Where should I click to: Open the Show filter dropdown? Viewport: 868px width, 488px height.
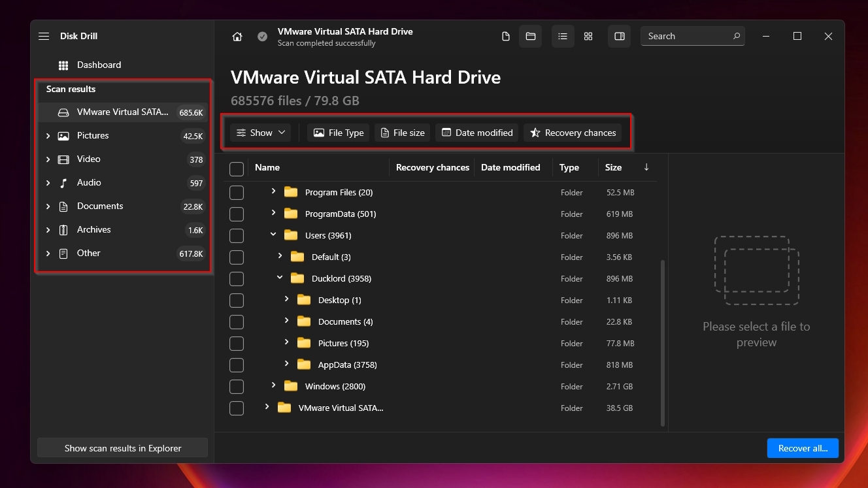click(261, 133)
